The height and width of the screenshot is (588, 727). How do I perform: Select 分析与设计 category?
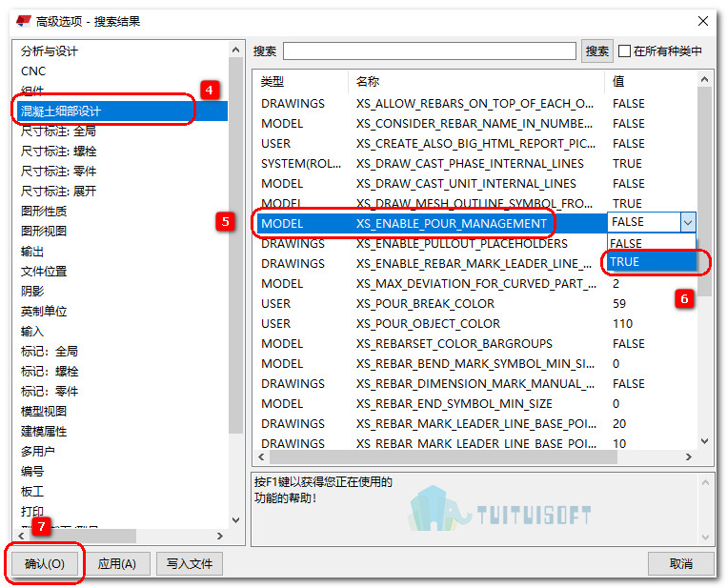point(50,51)
